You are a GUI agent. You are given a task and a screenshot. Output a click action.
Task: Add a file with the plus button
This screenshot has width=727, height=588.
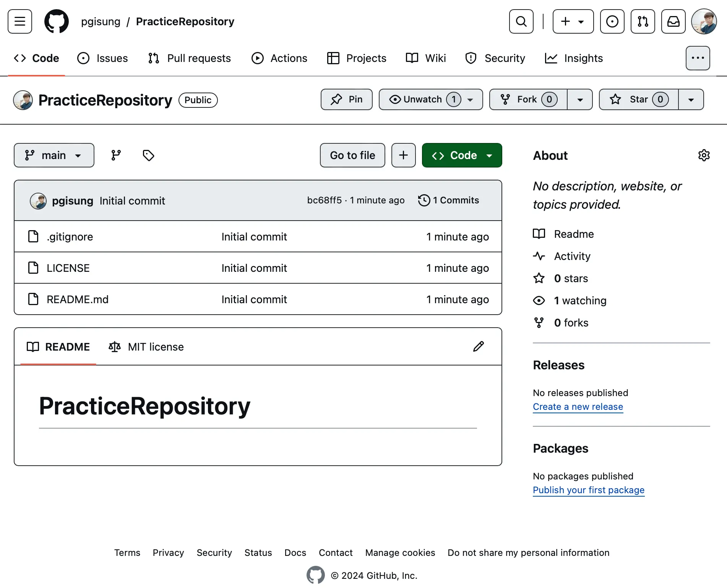[x=404, y=155]
